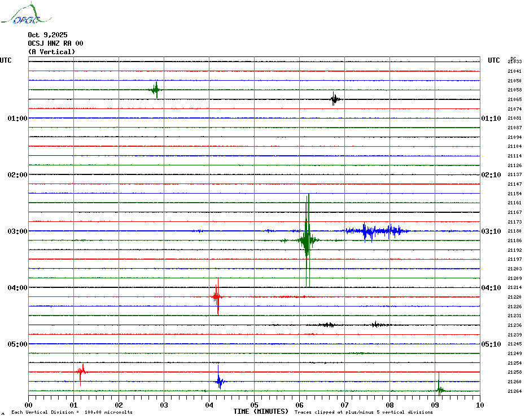Select the black event just before minute 7
The width and height of the screenshot is (525, 420).
tap(335, 99)
